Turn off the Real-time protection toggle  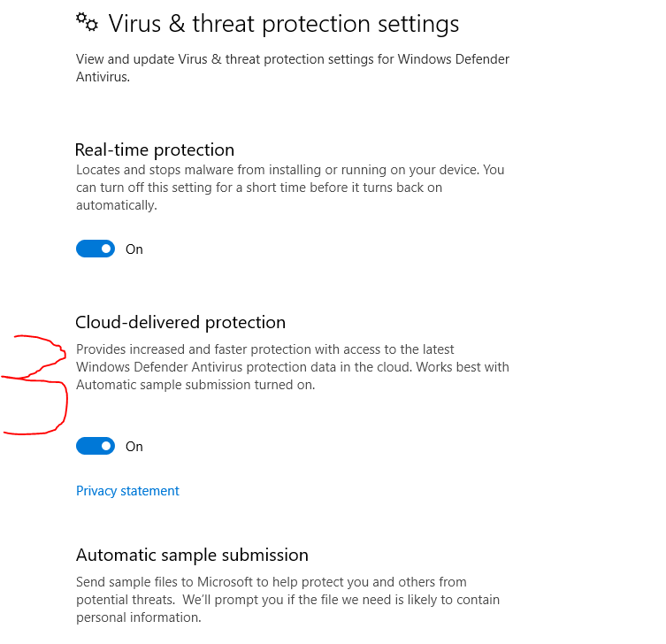click(96, 249)
